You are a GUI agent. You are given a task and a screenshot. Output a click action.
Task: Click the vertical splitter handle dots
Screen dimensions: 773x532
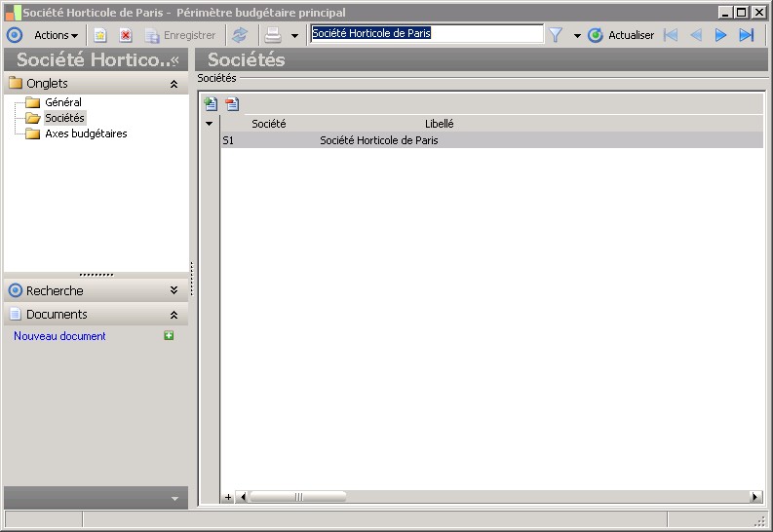pos(192,279)
